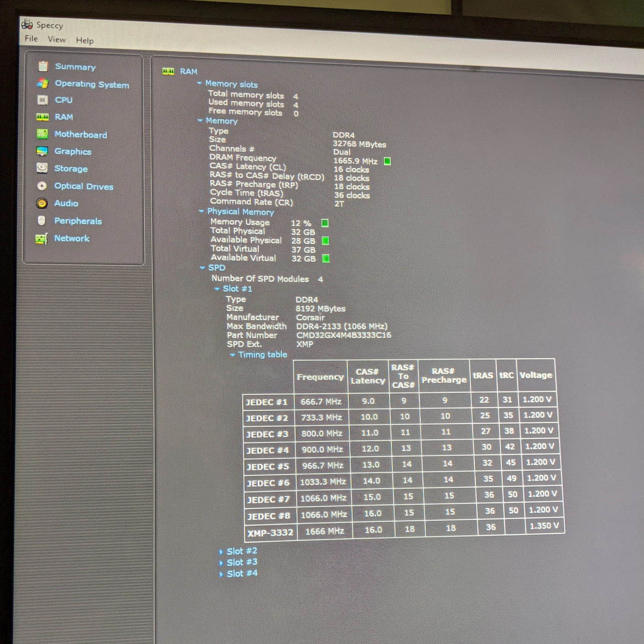This screenshot has width=644, height=644.
Task: Click the 1033.3 MHz frequency cell
Action: coord(323,482)
